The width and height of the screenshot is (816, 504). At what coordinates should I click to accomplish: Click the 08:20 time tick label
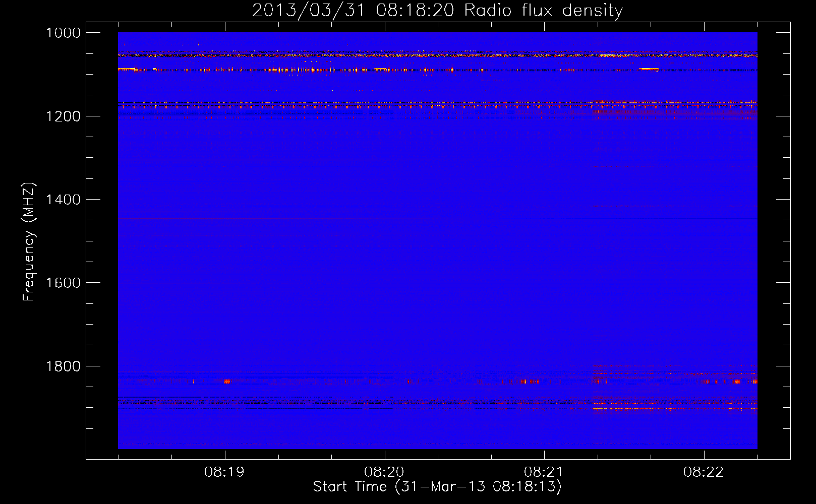[384, 472]
